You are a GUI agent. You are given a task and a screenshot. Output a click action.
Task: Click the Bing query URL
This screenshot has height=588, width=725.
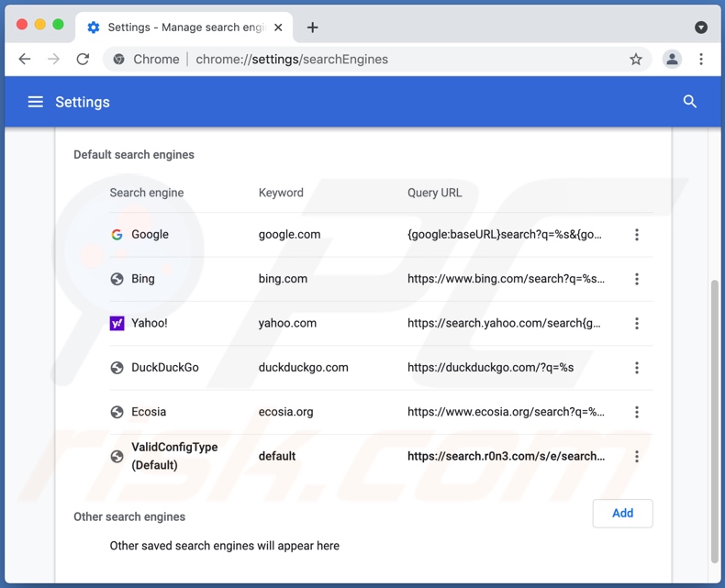point(506,279)
